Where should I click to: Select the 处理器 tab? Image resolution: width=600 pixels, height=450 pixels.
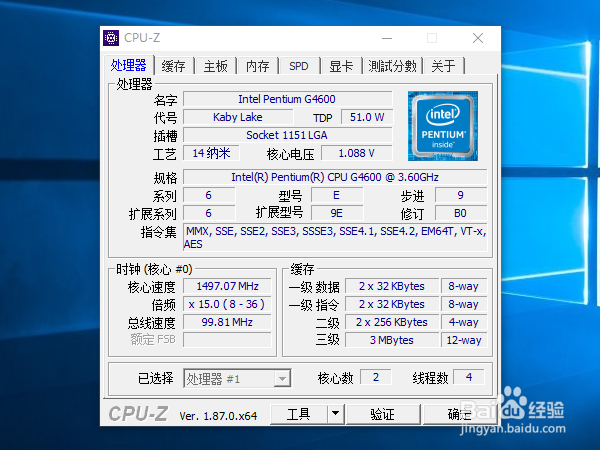tap(129, 65)
